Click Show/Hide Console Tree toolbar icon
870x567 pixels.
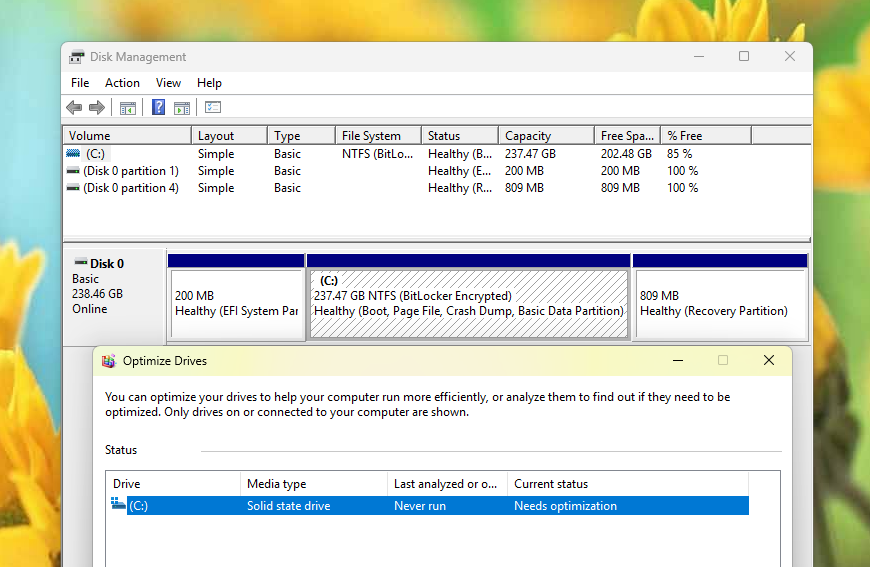click(128, 107)
